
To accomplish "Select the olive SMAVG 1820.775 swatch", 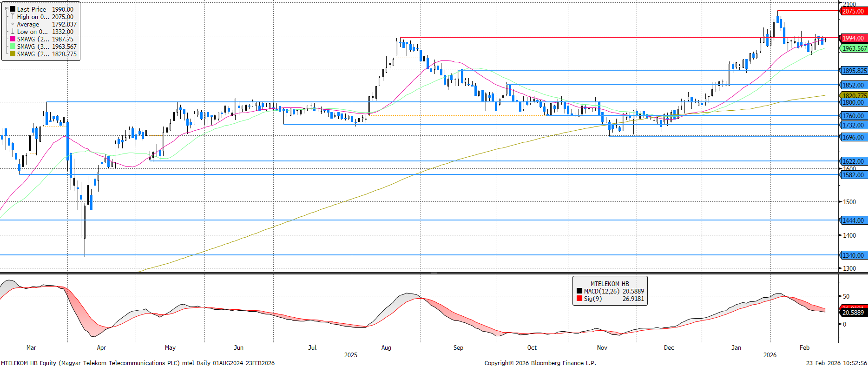I will coord(13,54).
